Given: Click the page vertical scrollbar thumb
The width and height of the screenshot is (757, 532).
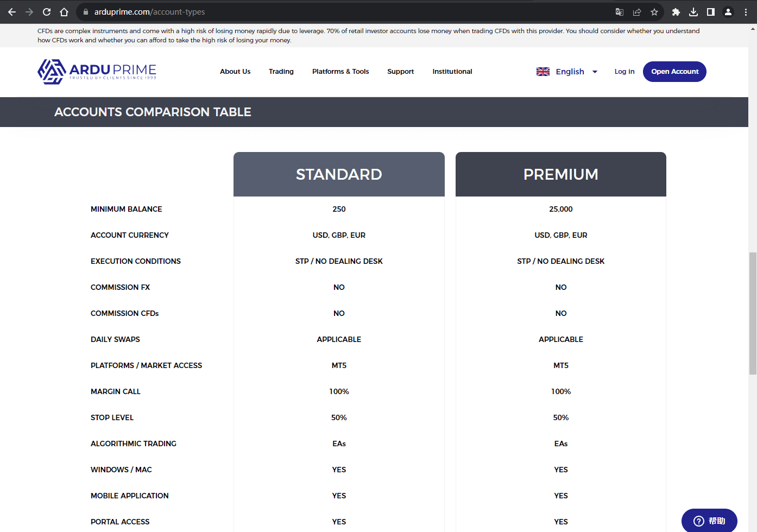Looking at the screenshot, I should 753,313.
